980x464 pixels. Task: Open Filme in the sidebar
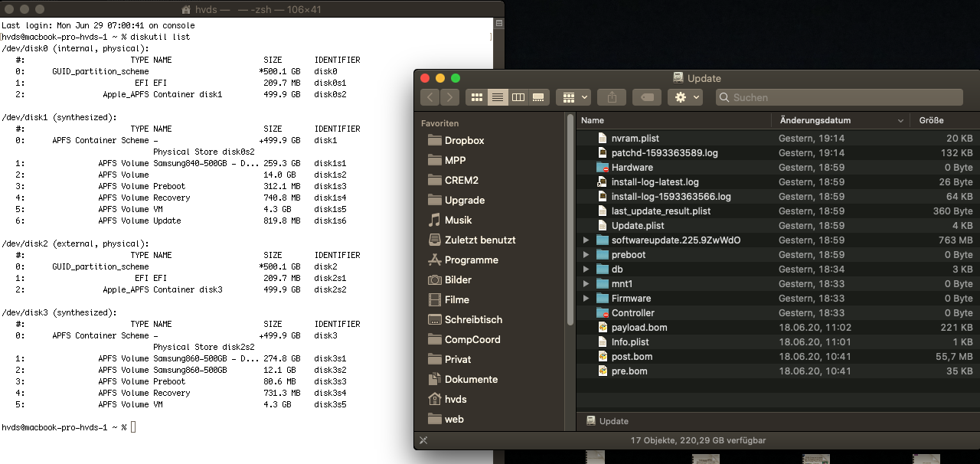point(456,299)
